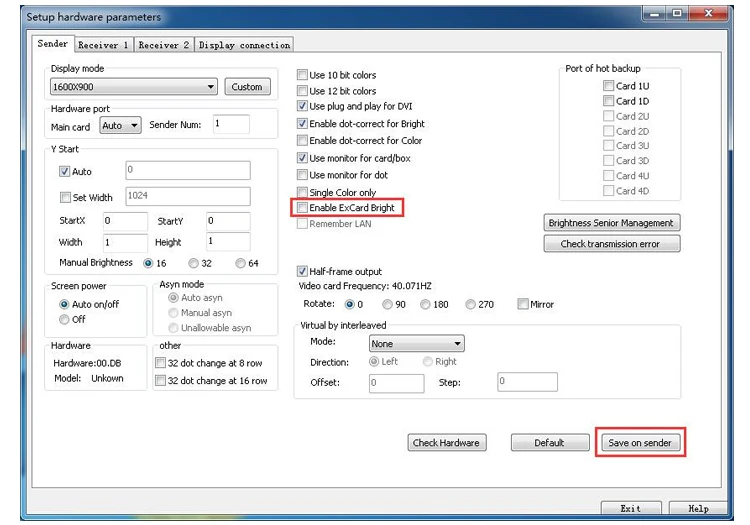Screen dimensions: 750x525
Task: Select Screen power Auto on/off option
Action: click(x=64, y=304)
